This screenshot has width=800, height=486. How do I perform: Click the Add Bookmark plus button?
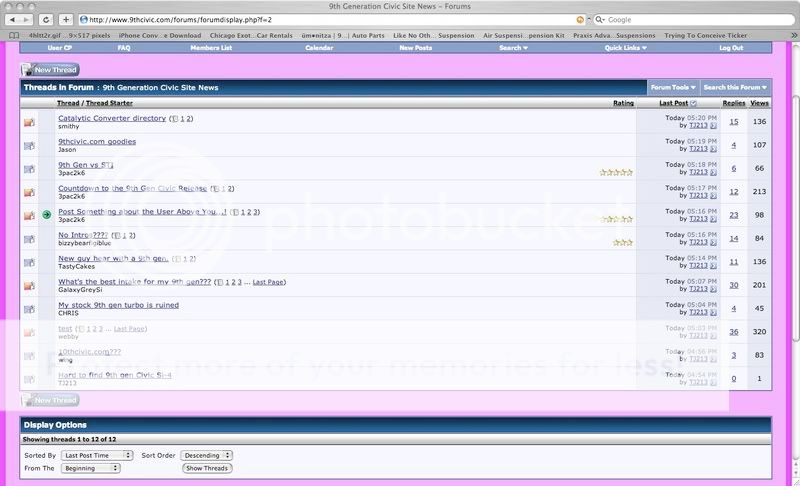point(66,19)
